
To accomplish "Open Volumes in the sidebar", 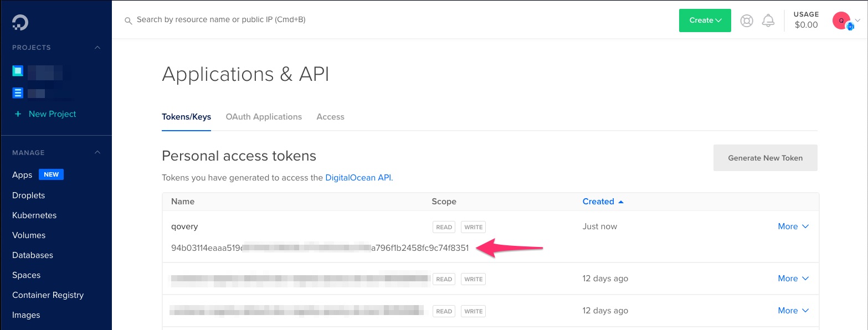I will tap(29, 235).
